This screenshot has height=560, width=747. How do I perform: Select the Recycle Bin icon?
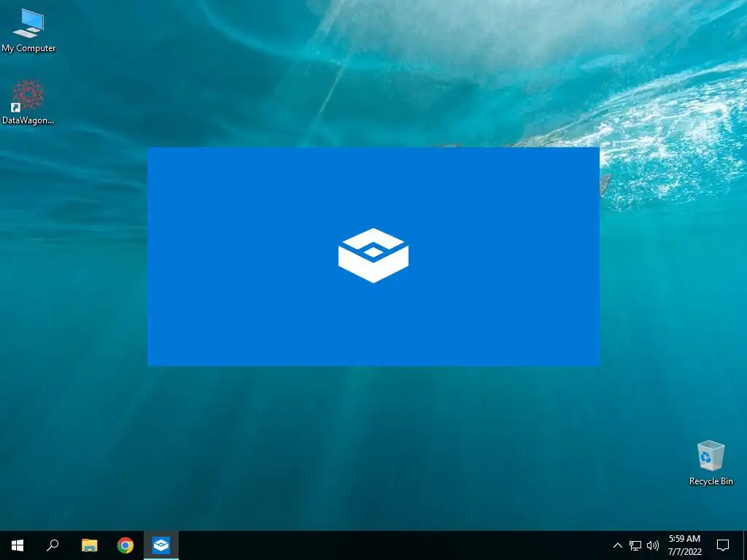[x=711, y=463]
